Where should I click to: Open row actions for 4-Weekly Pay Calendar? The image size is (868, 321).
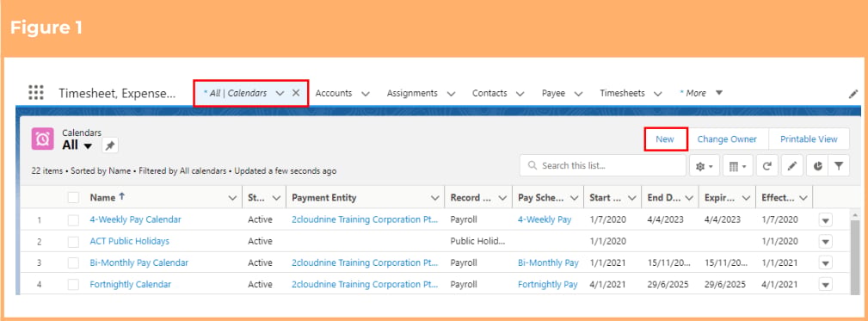pyautogui.click(x=825, y=219)
